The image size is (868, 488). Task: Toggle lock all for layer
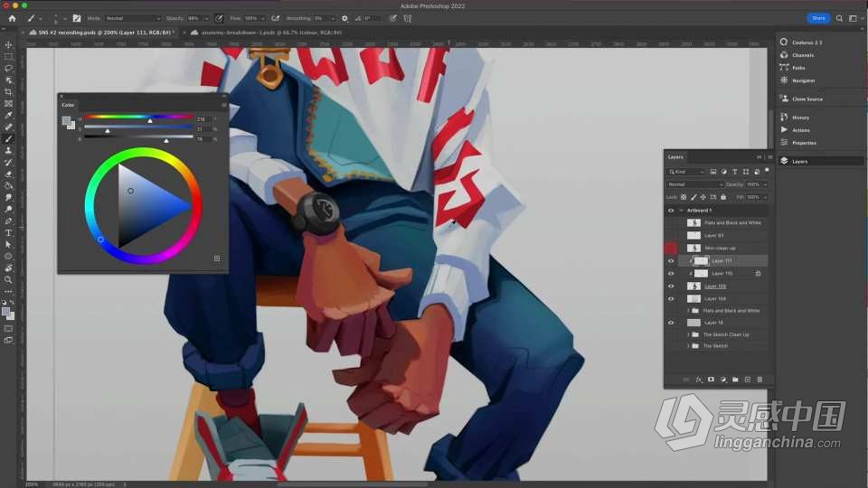(x=723, y=197)
